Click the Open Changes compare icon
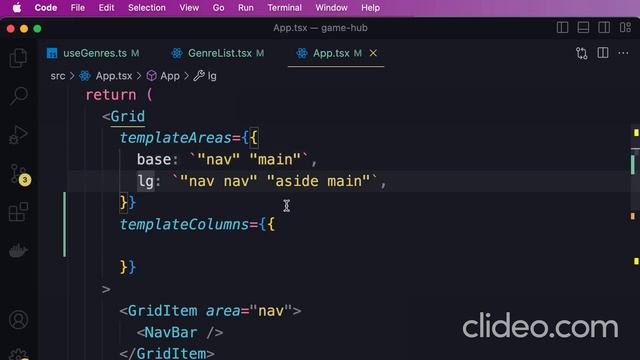This screenshot has height=360, width=640. pyautogui.click(x=582, y=53)
